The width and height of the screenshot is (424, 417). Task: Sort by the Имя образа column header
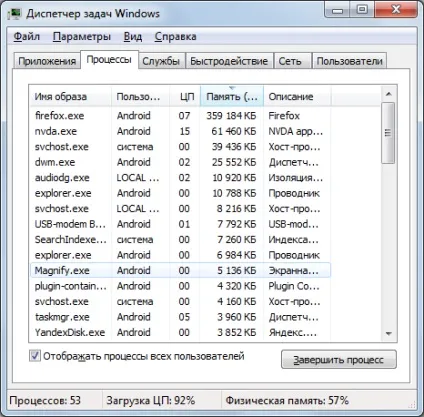click(70, 97)
